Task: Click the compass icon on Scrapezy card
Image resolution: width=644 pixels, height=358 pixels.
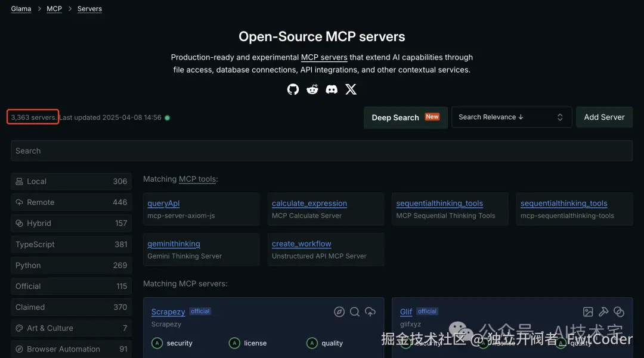Action: [339, 312]
